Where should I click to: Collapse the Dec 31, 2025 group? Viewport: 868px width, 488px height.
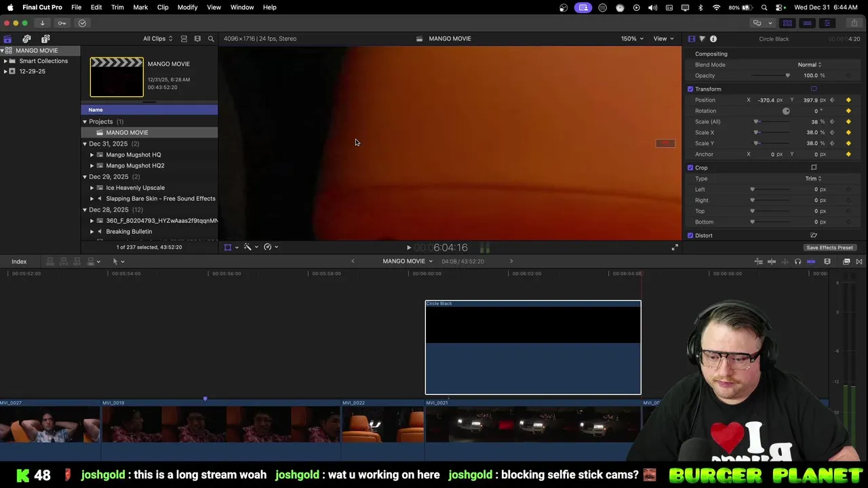pyautogui.click(x=85, y=144)
